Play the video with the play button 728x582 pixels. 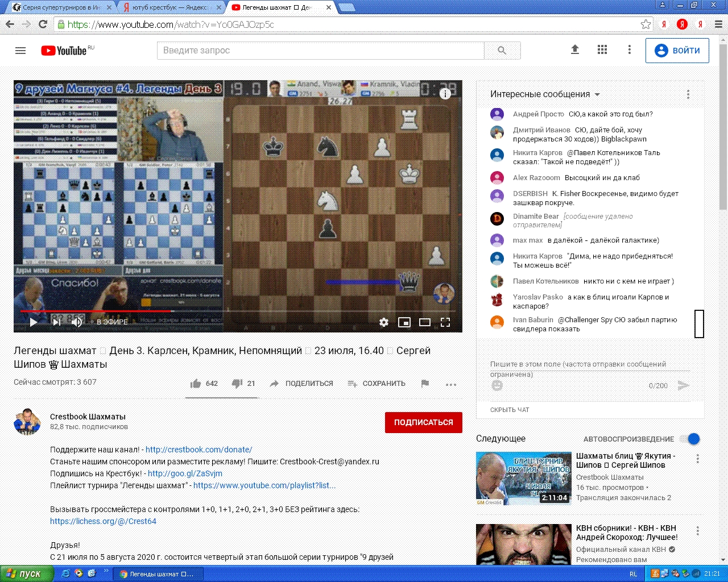34,322
